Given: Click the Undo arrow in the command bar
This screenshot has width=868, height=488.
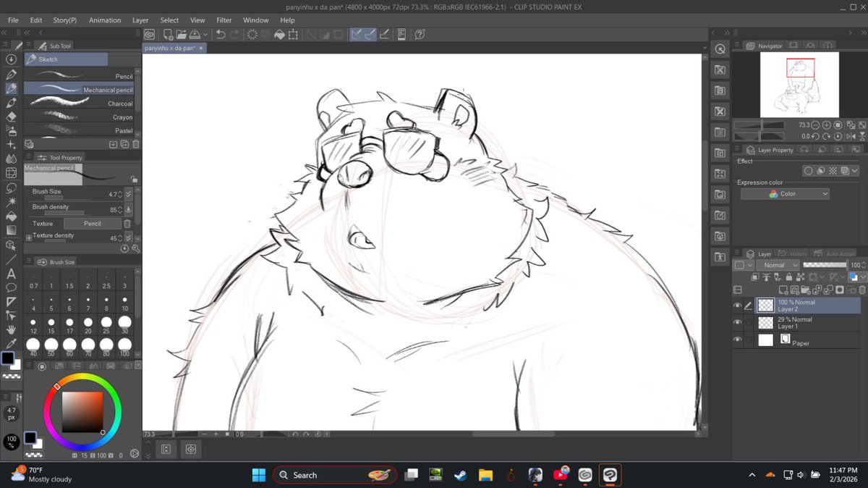Looking at the screenshot, I should [x=221, y=35].
